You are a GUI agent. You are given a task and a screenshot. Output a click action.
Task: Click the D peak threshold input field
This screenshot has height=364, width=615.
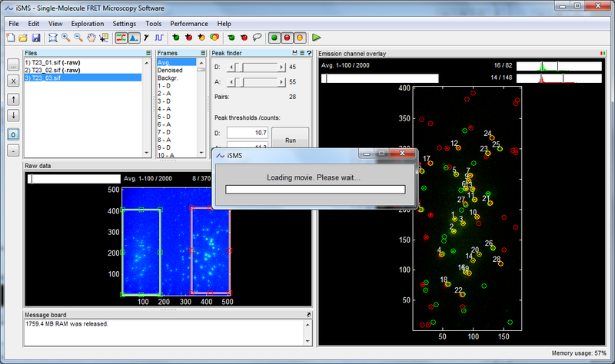pos(247,134)
